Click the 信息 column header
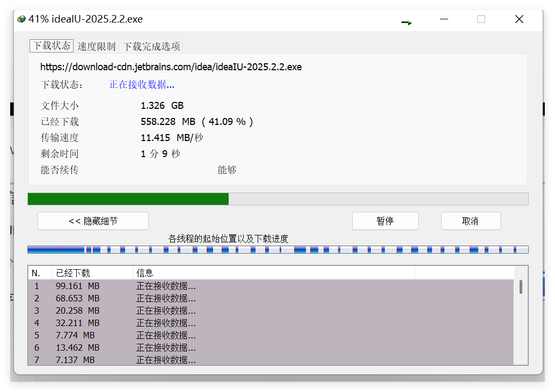 pyautogui.click(x=274, y=273)
